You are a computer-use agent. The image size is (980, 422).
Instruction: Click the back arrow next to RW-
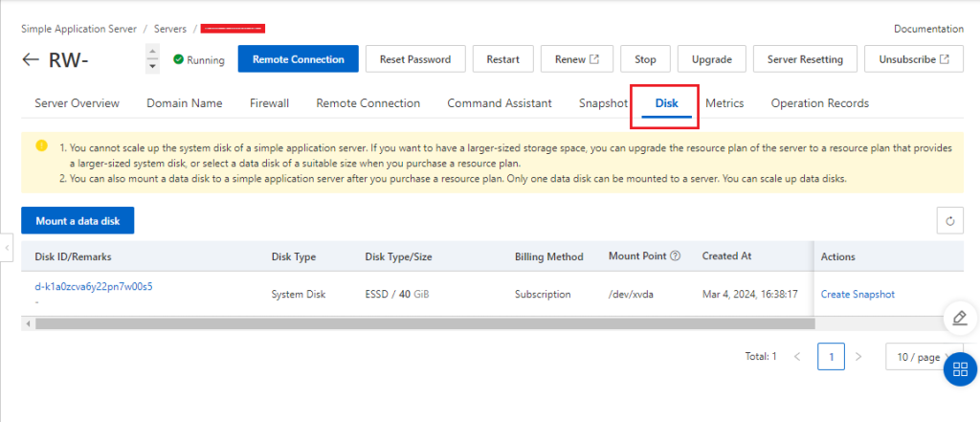[x=31, y=59]
